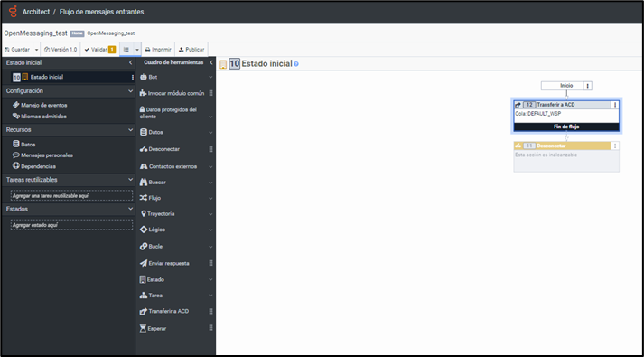Collapse the Estado inicial left panel

coord(131,62)
